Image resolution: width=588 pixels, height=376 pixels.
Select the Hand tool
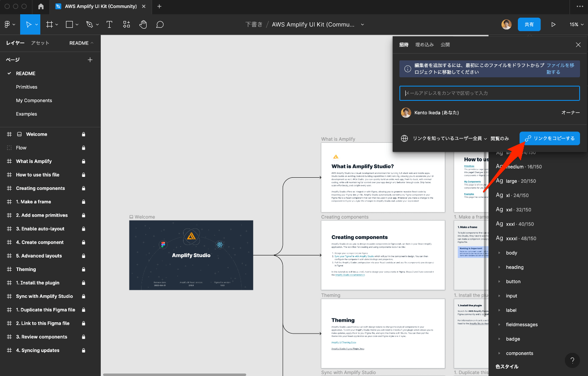tap(143, 24)
